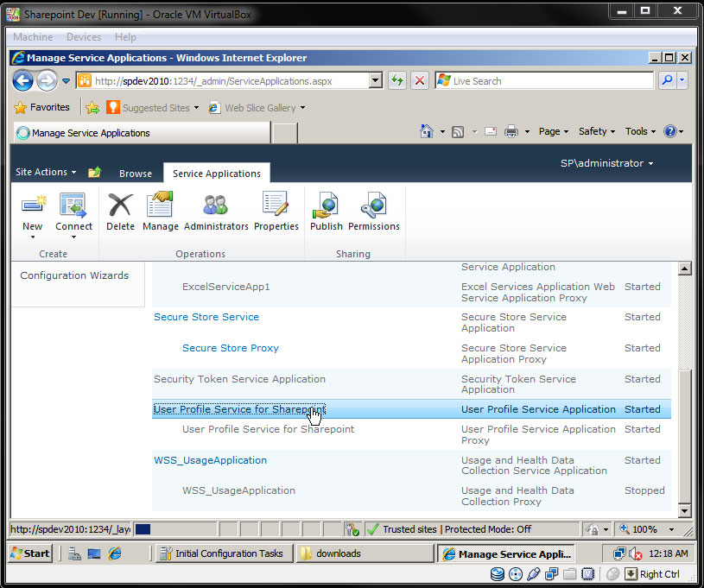Open the zoom level 100% dropdown
The height and width of the screenshot is (588, 704).
pyautogui.click(x=671, y=529)
